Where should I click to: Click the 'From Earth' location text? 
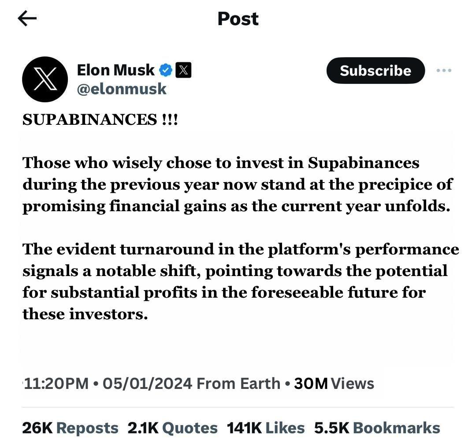pos(238,383)
